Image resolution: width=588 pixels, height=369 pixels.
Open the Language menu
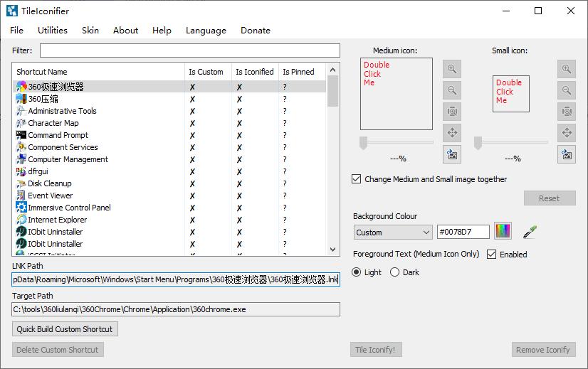206,31
